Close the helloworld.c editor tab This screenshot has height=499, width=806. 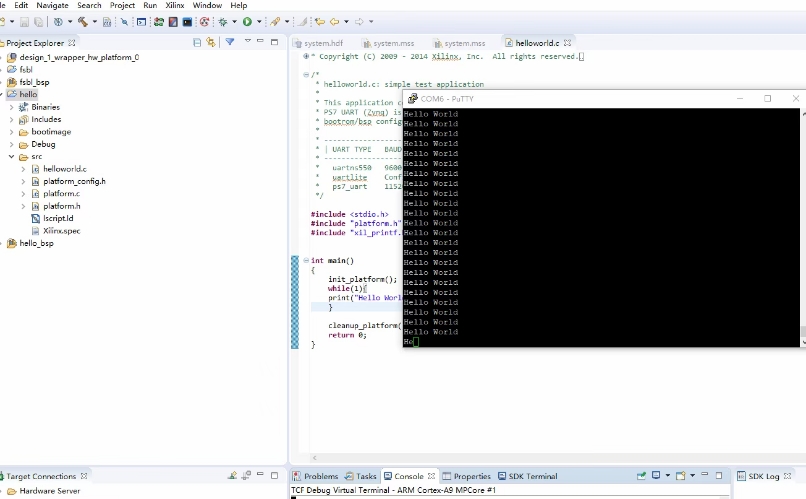567,43
